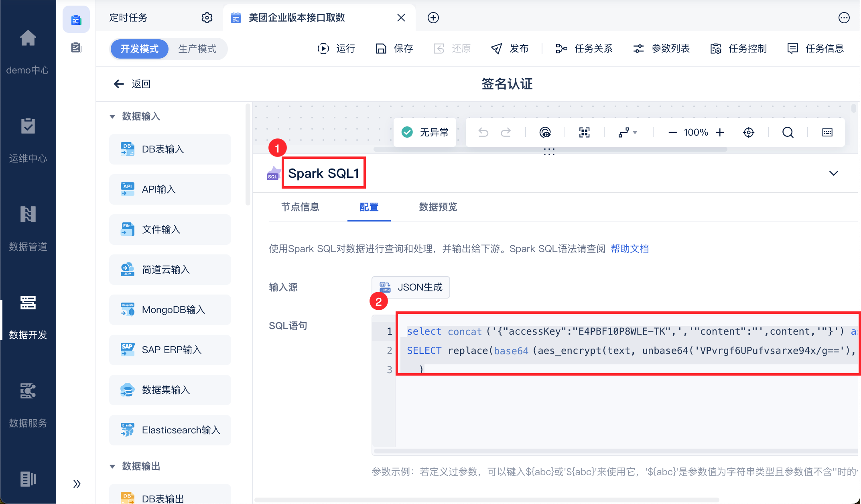Click the locate/center canvas target icon

[748, 132]
